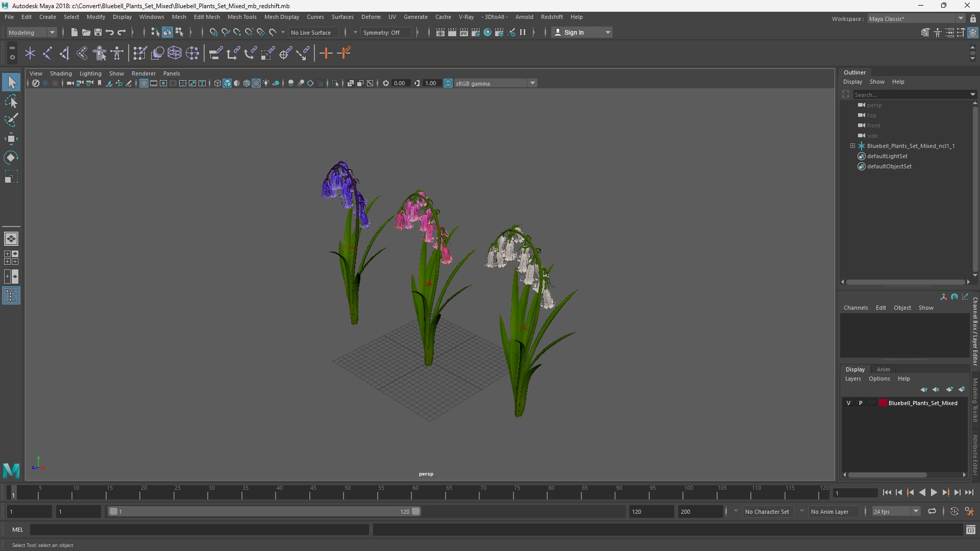The image size is (980, 551).
Task: Open the viewport Shading menu
Action: (x=61, y=73)
